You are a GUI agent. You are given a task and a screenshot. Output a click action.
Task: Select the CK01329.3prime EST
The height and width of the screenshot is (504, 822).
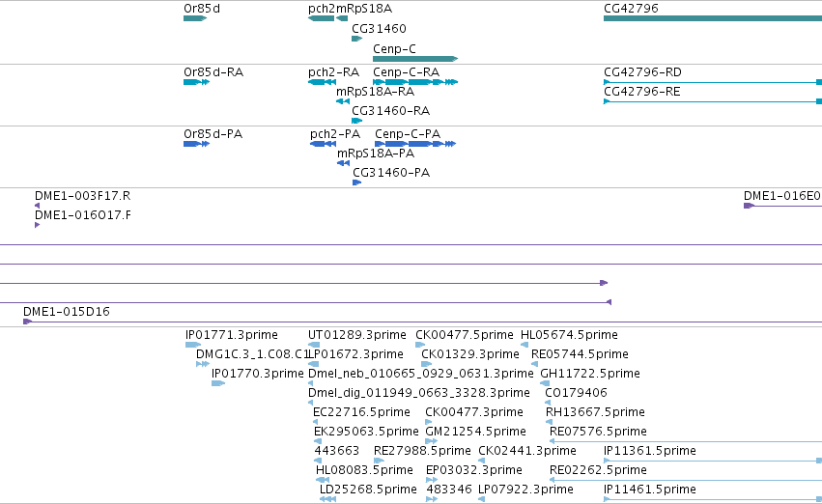pos(427,364)
